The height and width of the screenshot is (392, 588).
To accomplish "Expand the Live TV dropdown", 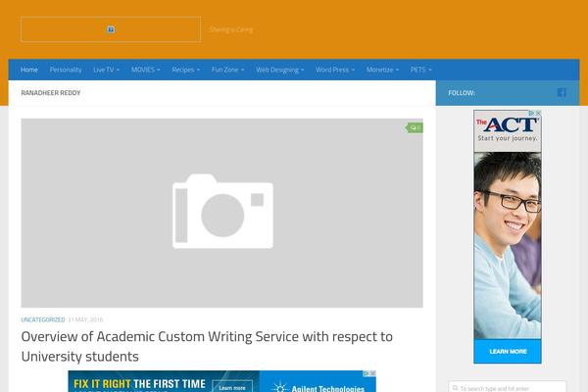I will [x=107, y=70].
